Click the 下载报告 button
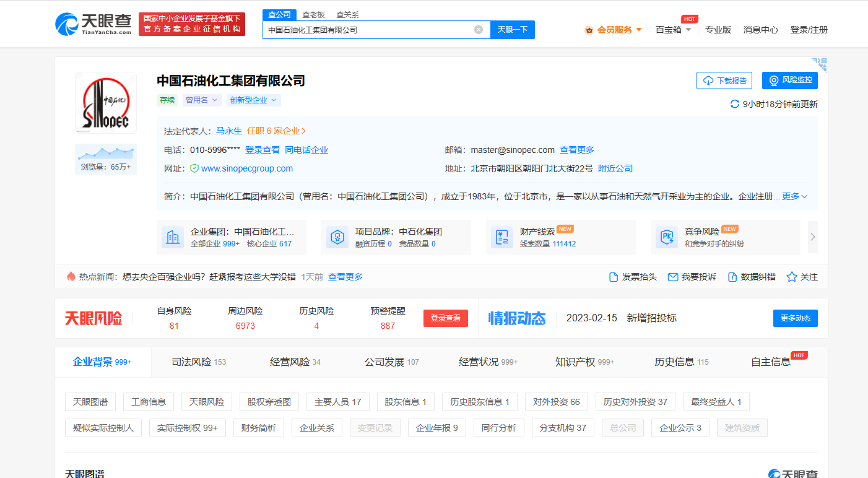 pyautogui.click(x=724, y=80)
